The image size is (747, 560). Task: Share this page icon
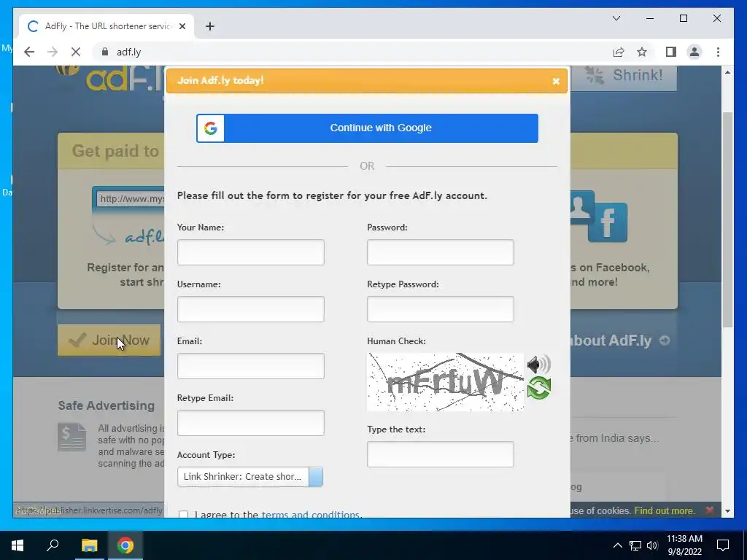619,52
